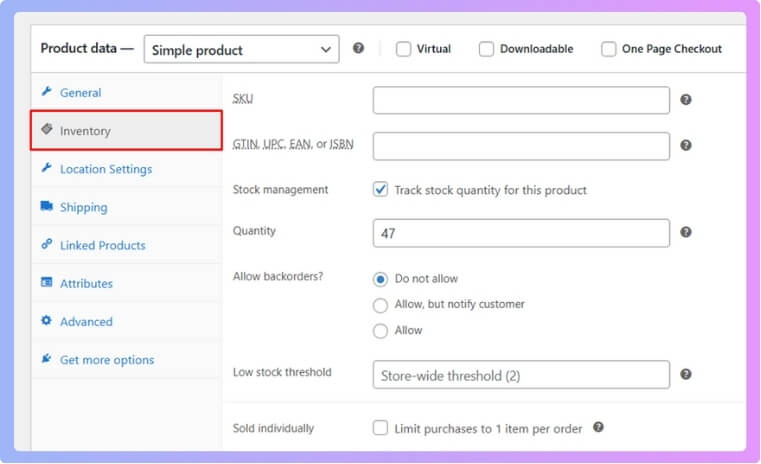Select the Allow backorders radio option
Viewport: 761px width, 464px height.
pyautogui.click(x=380, y=331)
